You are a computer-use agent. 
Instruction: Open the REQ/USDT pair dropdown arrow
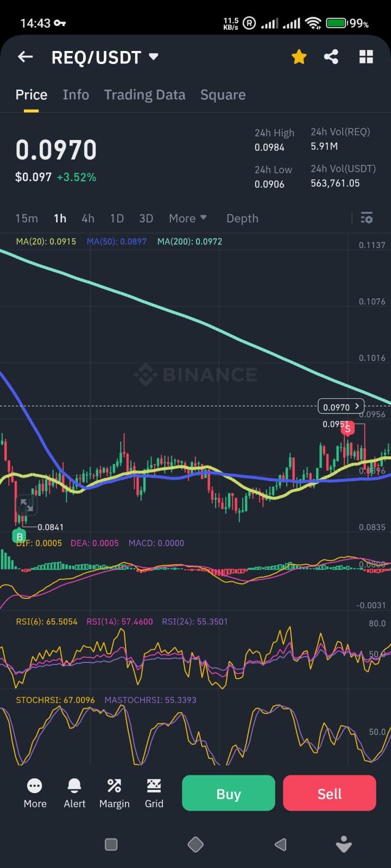pyautogui.click(x=154, y=56)
